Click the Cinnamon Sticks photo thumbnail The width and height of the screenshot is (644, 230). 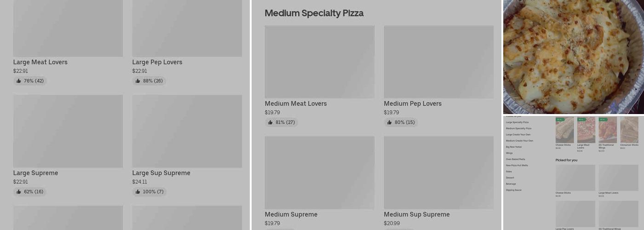(629, 130)
